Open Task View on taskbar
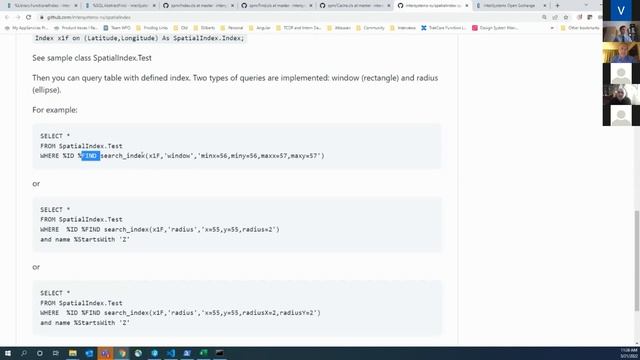The image size is (640, 360). point(56,353)
